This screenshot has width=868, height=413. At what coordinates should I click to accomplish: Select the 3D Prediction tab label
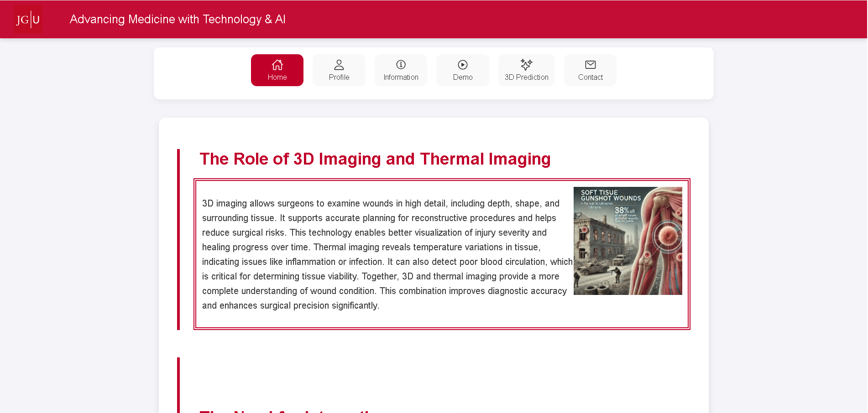[527, 77]
